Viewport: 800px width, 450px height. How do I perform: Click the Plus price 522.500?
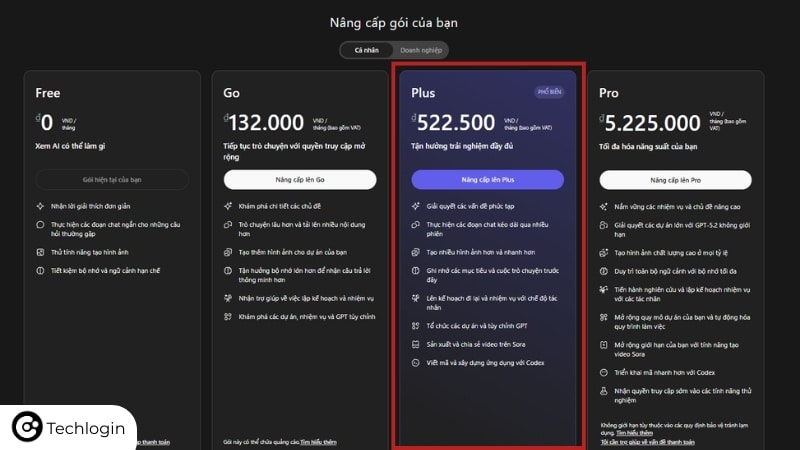click(x=456, y=122)
